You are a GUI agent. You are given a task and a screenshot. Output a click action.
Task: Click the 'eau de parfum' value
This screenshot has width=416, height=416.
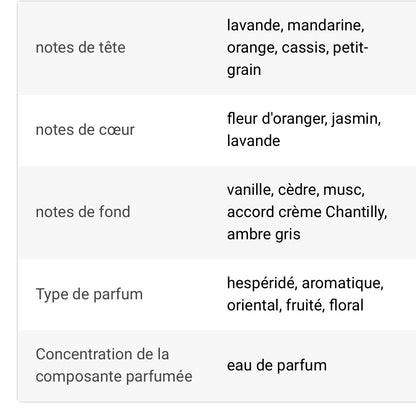pos(277,366)
